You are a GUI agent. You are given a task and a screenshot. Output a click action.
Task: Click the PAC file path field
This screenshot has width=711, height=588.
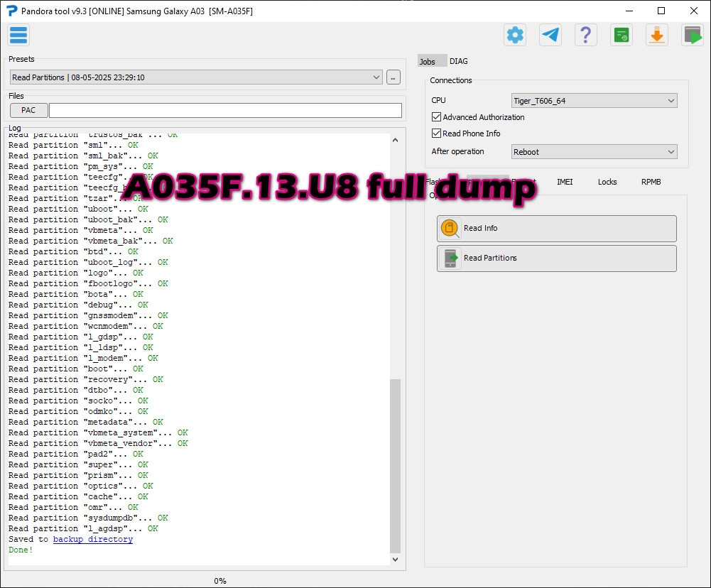[x=225, y=111]
